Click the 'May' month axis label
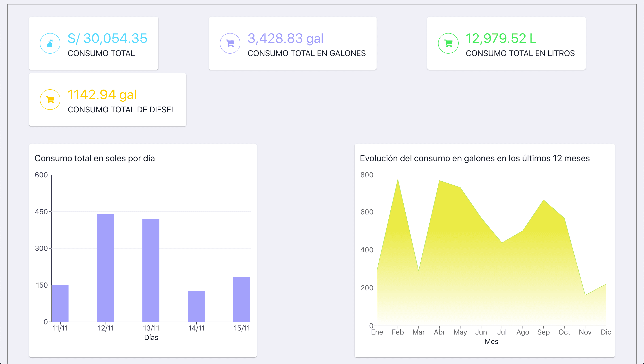 coord(460,332)
